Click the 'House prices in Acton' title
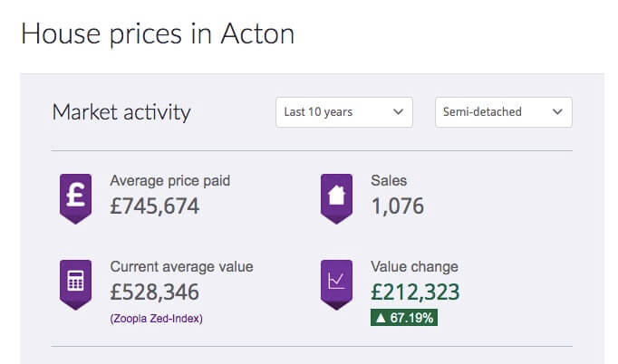618x364 pixels. 157,34
